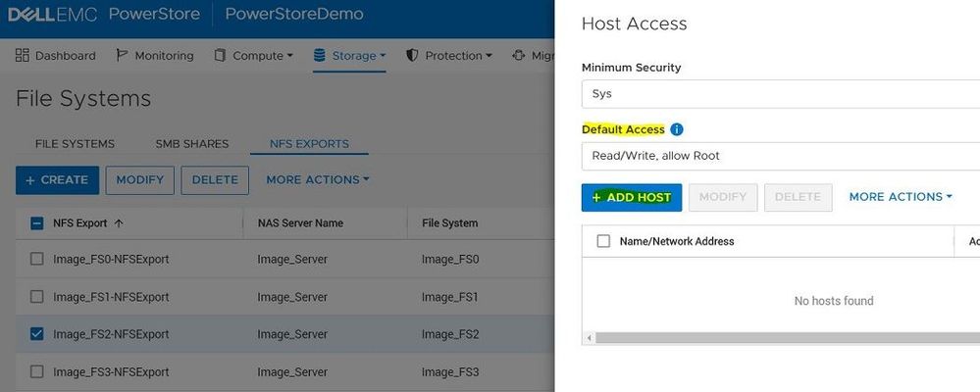Select the NFS EXPORTS tab
Viewport: 980px width, 392px height.
(309, 143)
